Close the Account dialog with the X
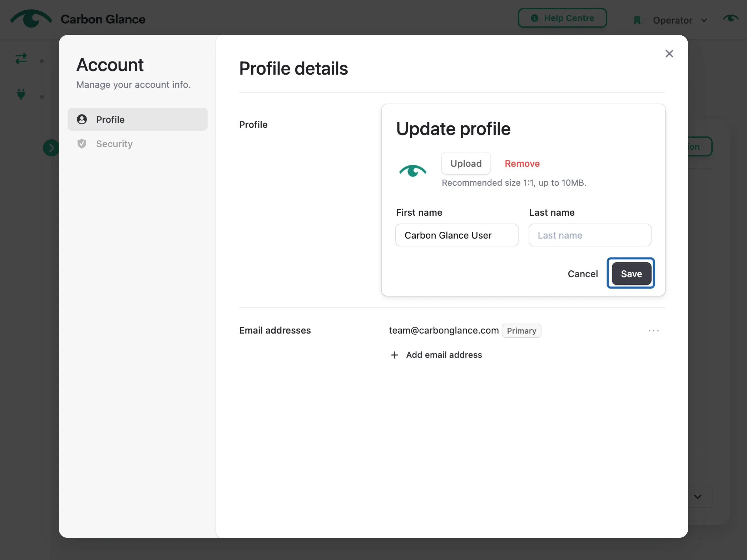The image size is (747, 560). coord(669,54)
